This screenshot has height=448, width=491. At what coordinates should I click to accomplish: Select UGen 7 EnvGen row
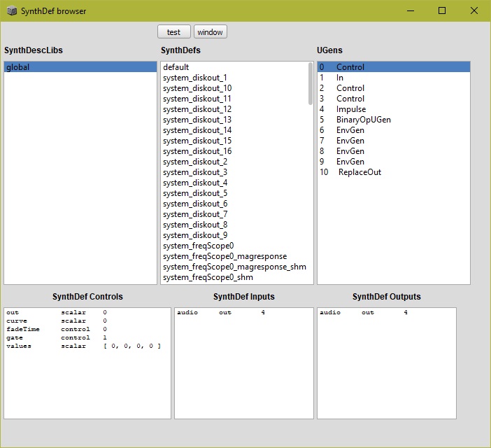pyautogui.click(x=394, y=141)
